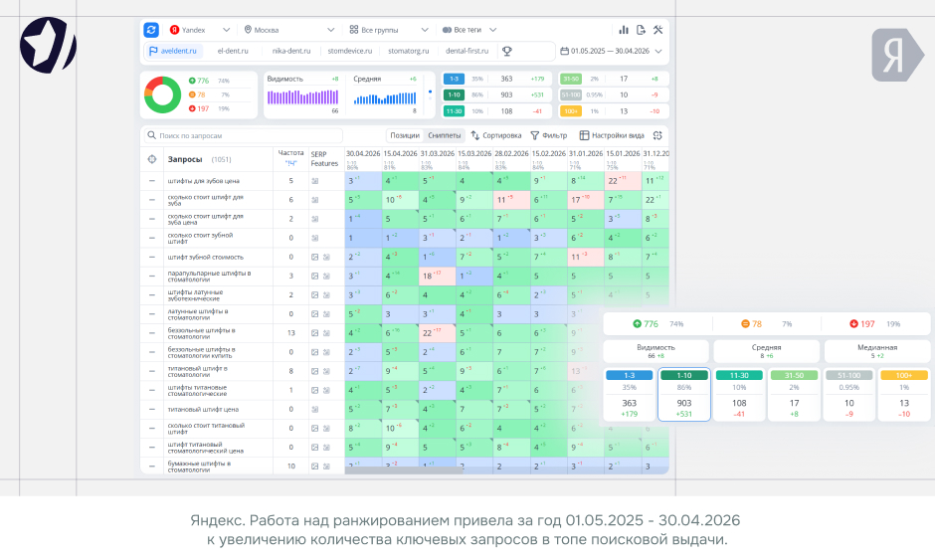935x560 pixels.
Task: Click the large Yandex Я badge
Action: click(897, 55)
